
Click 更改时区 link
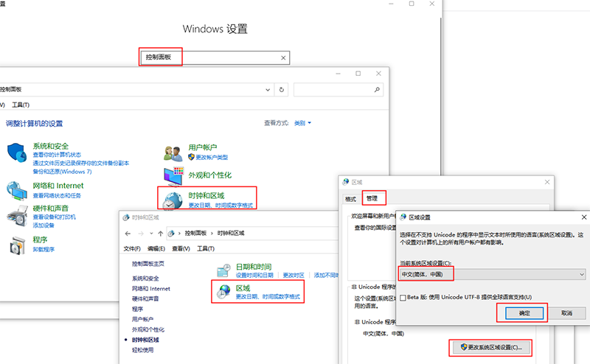click(x=294, y=276)
